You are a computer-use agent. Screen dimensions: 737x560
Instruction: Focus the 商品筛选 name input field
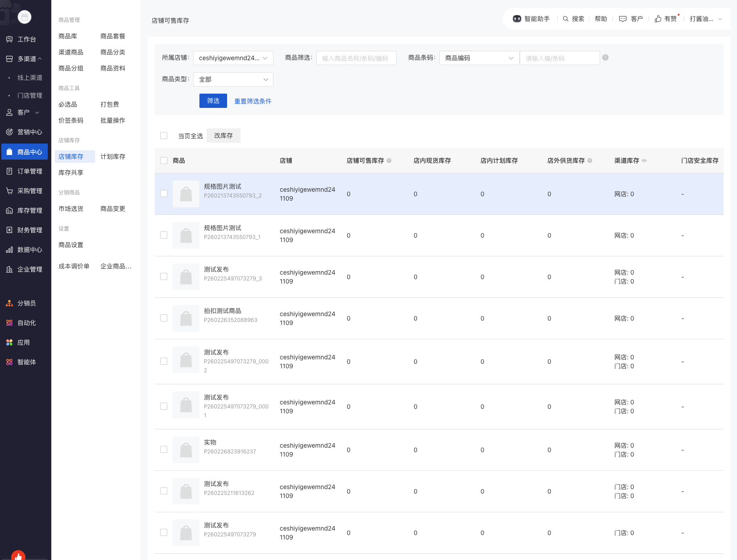coord(356,58)
